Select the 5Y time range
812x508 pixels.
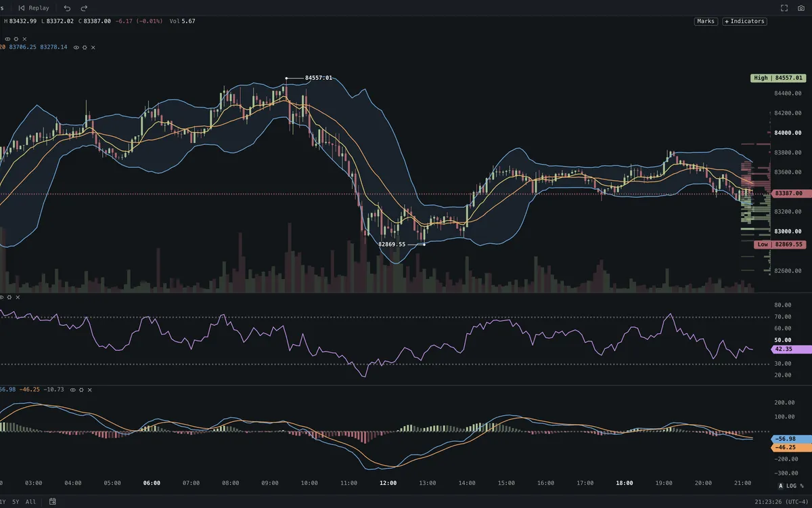(17, 501)
